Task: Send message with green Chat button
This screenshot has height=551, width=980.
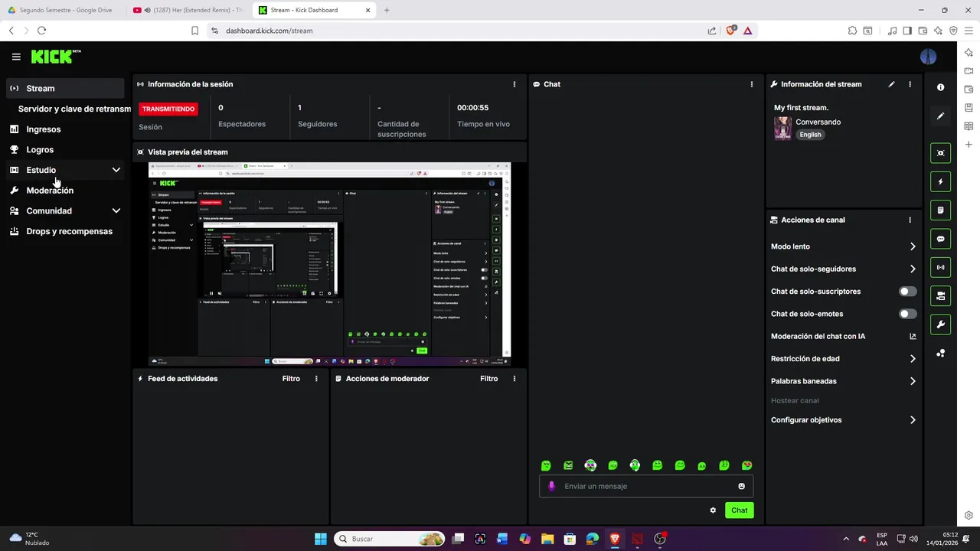Action: pyautogui.click(x=739, y=510)
